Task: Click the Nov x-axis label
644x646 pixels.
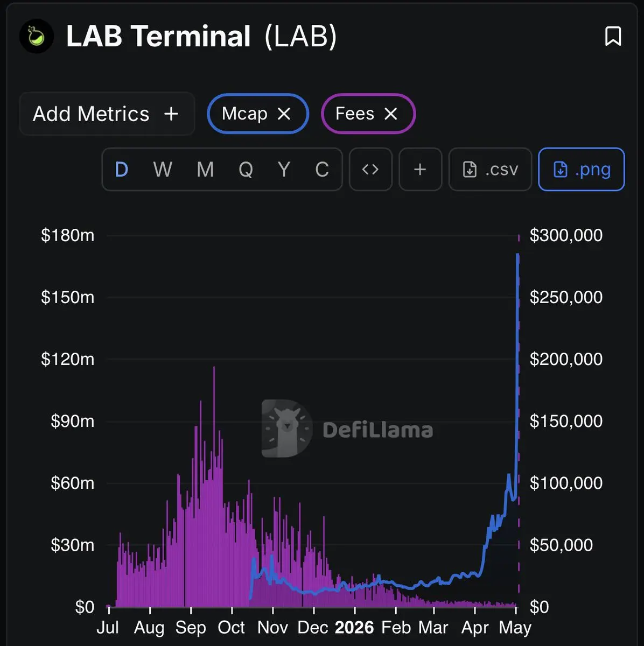Action: pyautogui.click(x=273, y=627)
